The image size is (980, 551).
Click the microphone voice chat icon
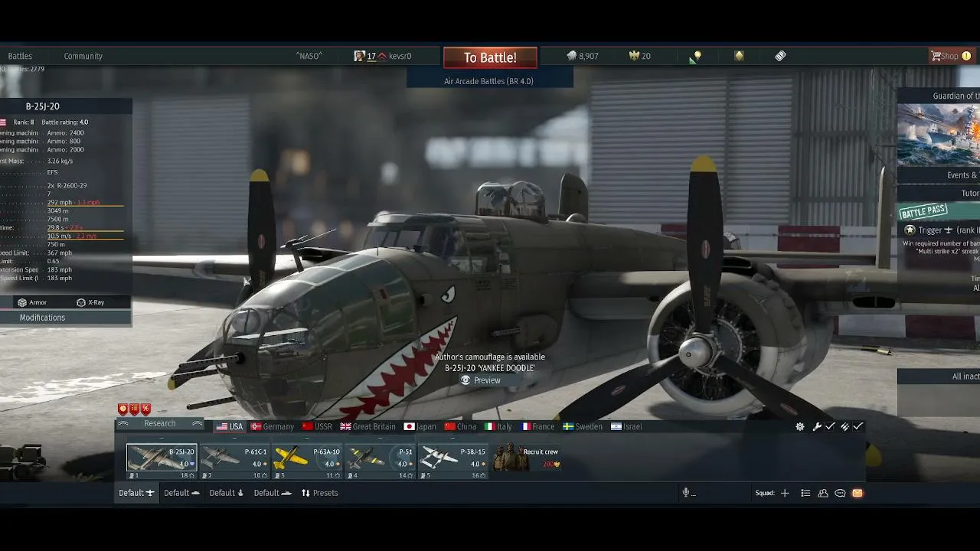pos(687,493)
